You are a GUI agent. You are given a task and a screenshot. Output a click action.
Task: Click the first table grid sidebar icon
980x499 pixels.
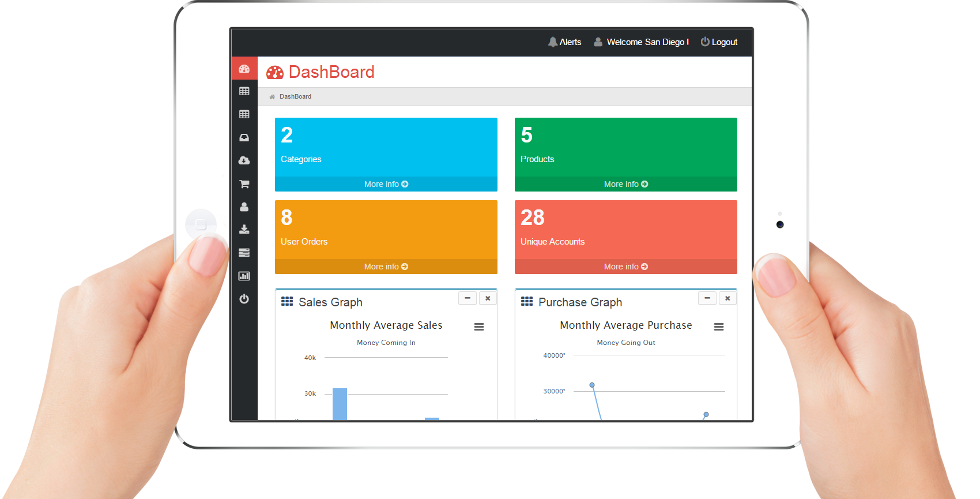(x=244, y=91)
